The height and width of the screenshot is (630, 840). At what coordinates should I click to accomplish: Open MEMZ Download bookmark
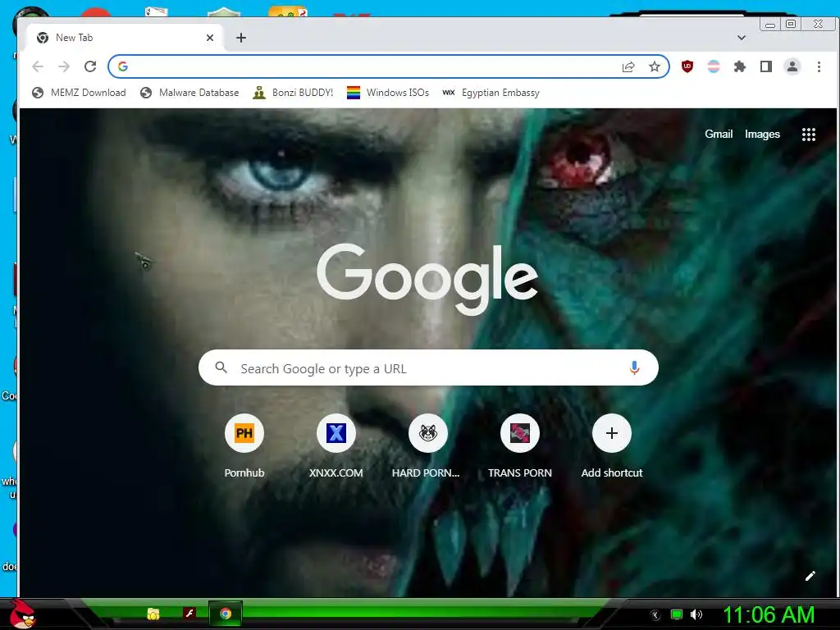[79, 93]
